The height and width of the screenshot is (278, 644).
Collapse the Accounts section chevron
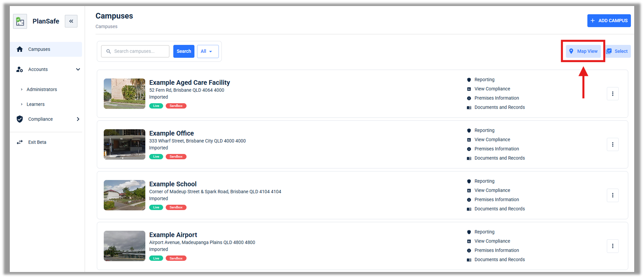point(78,69)
